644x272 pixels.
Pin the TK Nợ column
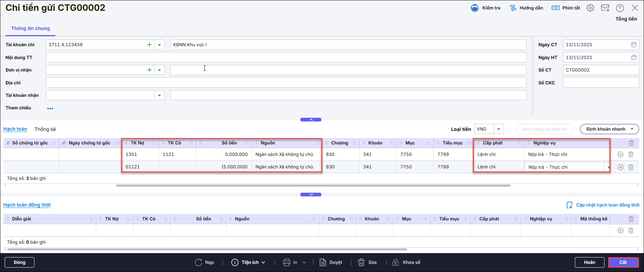tap(126, 143)
